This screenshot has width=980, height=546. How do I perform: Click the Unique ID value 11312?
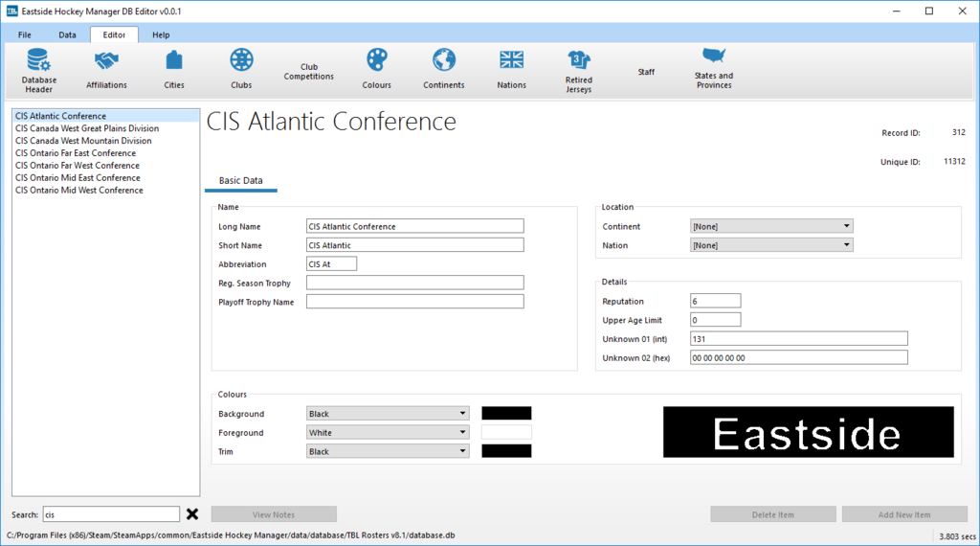click(x=954, y=161)
